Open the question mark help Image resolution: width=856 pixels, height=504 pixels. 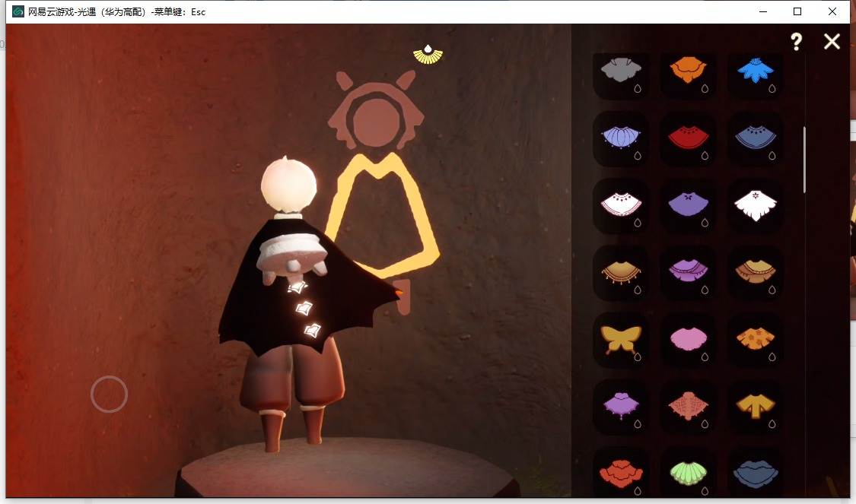(x=797, y=42)
